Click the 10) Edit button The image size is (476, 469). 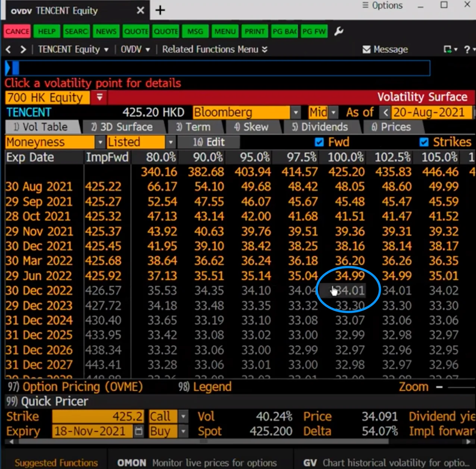[209, 142]
